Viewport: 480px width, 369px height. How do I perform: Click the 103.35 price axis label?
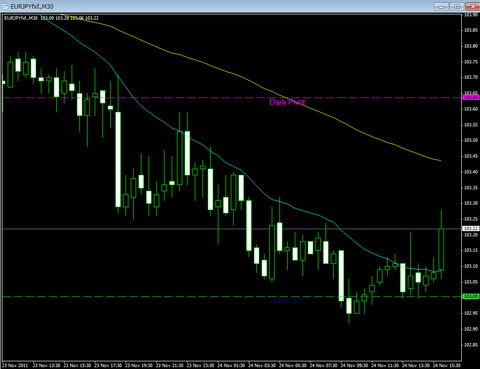click(x=471, y=188)
